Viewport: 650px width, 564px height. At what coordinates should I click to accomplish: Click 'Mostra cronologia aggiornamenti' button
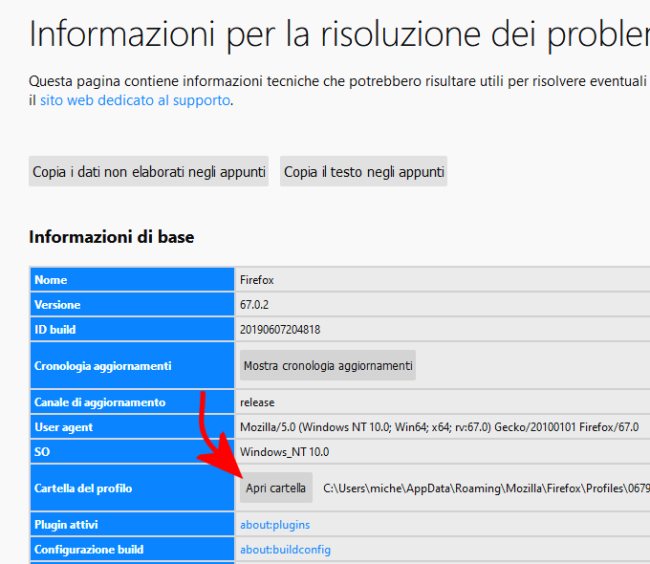328,366
